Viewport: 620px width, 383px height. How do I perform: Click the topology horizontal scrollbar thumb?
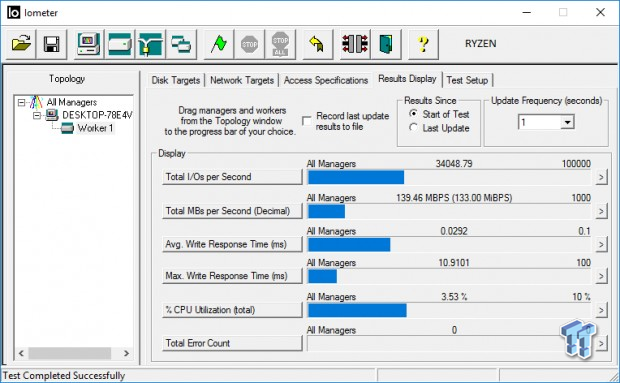[x=70, y=353]
